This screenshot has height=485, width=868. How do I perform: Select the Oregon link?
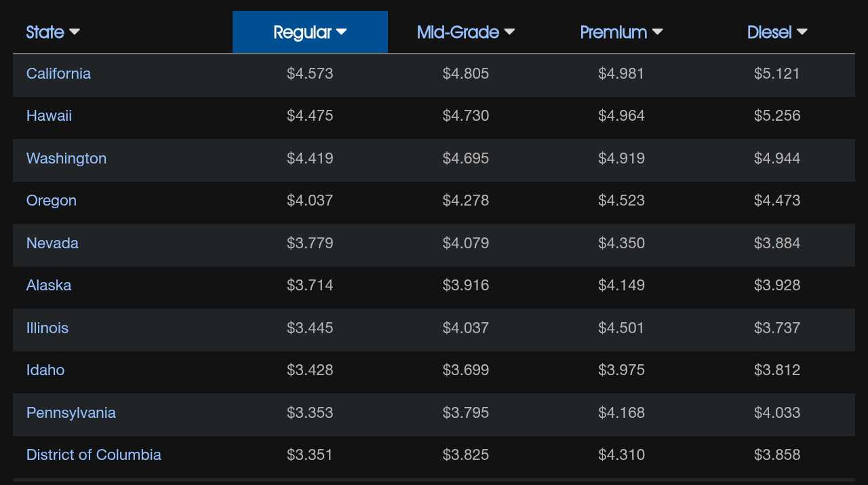click(52, 200)
